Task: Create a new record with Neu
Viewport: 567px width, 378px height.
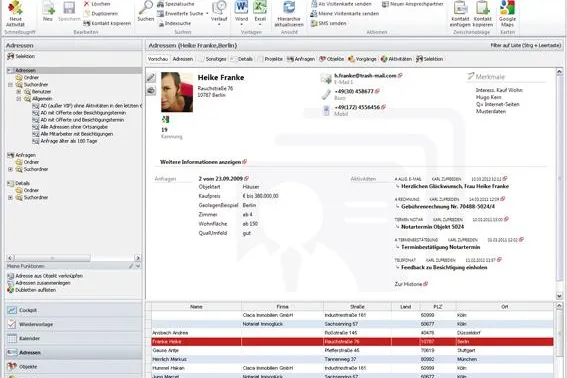Action: [x=48, y=12]
